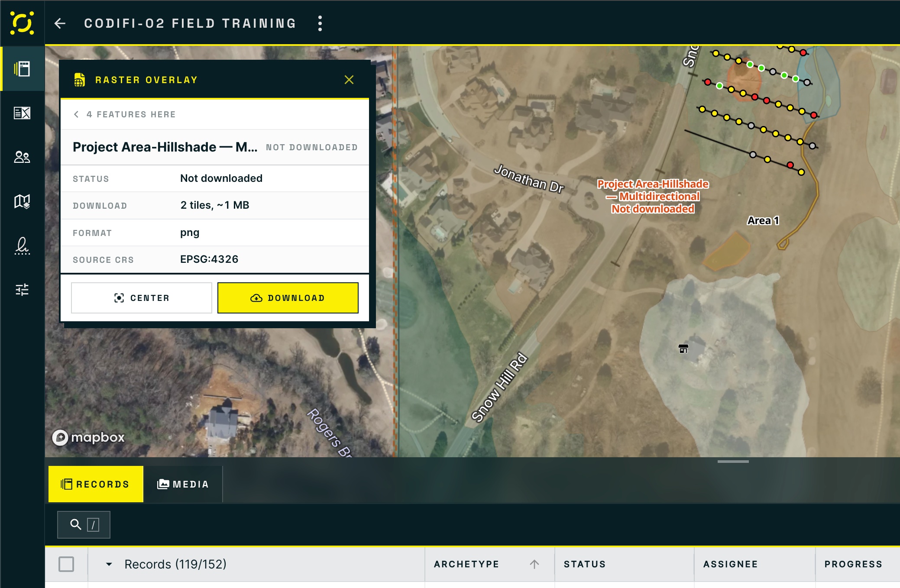
Task: Go back with the left arrow icon
Action: click(60, 23)
